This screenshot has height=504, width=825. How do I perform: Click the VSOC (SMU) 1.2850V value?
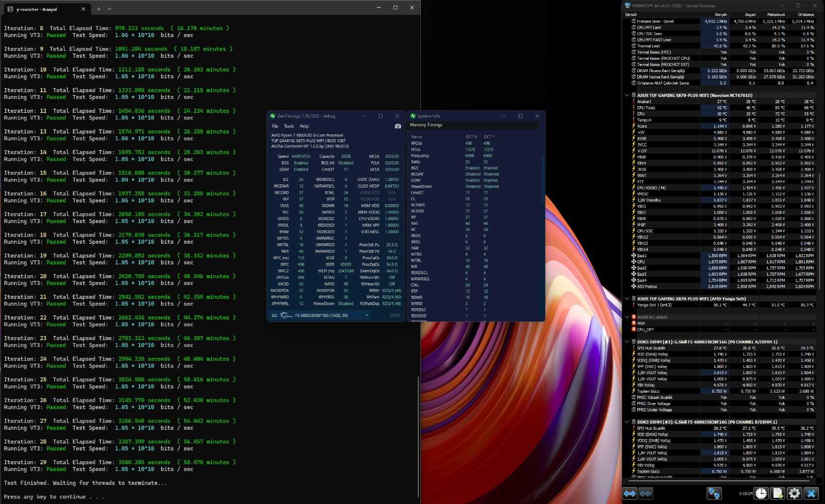392,179
